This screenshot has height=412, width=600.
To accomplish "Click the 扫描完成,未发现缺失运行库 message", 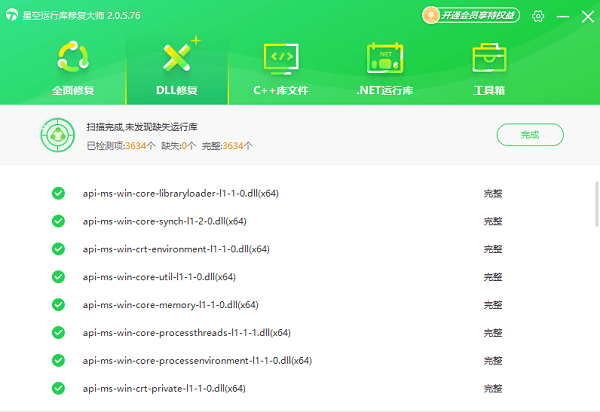I will point(142,127).
